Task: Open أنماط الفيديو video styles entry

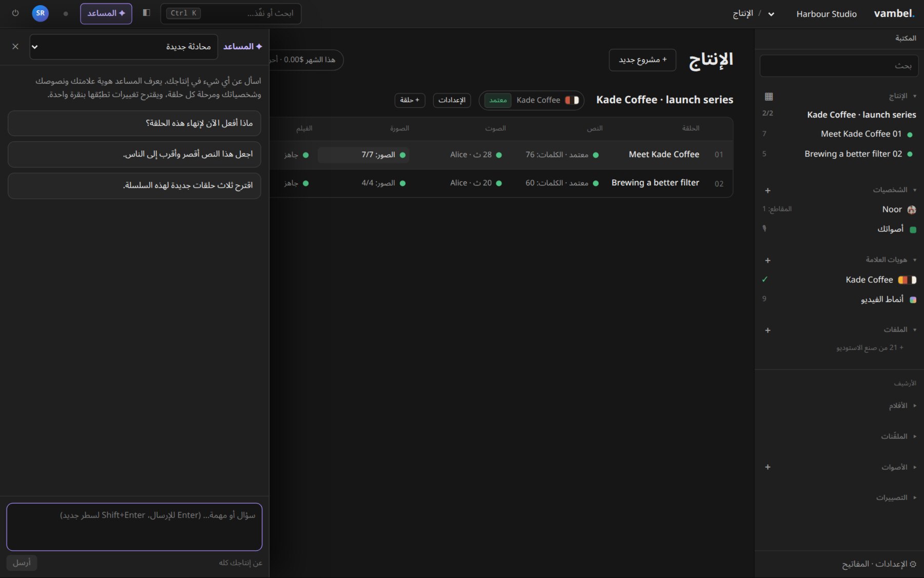Action: [x=839, y=299]
